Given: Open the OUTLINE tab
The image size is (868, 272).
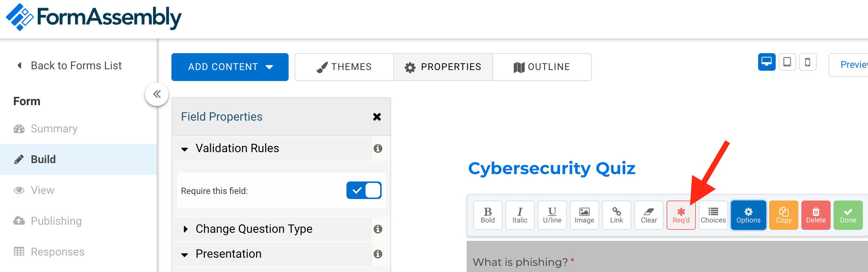Looking at the screenshot, I should click(x=542, y=67).
